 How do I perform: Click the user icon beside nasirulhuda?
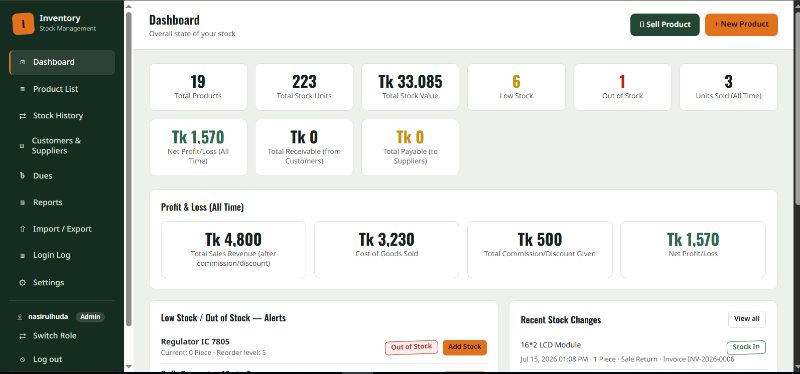tap(20, 317)
